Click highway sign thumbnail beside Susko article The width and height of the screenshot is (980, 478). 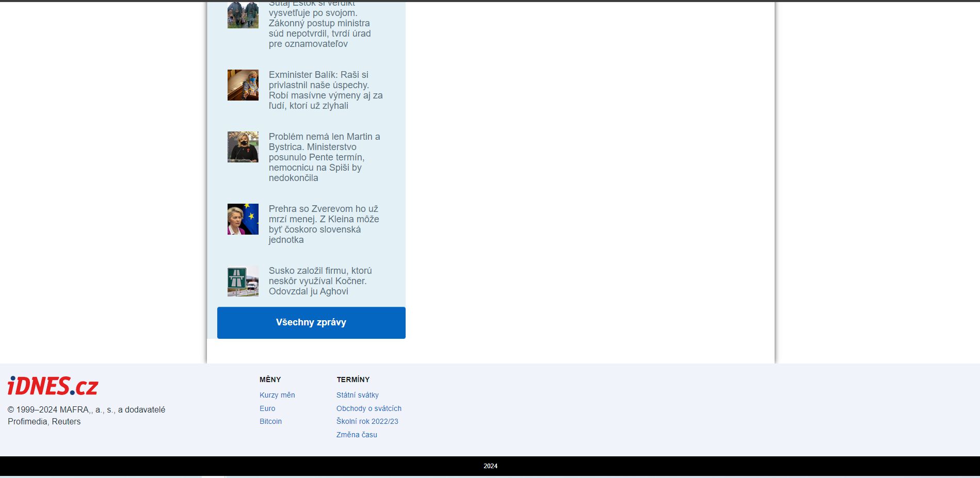[x=243, y=281]
